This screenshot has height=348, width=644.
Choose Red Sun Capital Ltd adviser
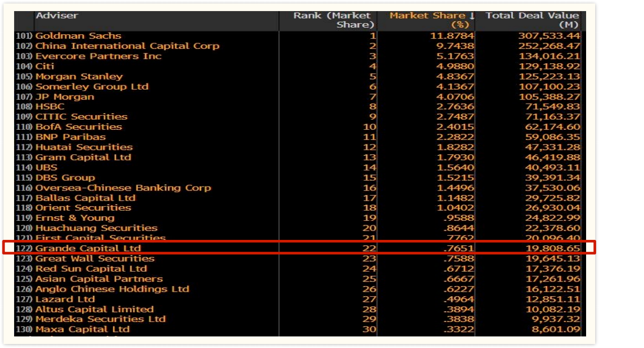tap(91, 269)
